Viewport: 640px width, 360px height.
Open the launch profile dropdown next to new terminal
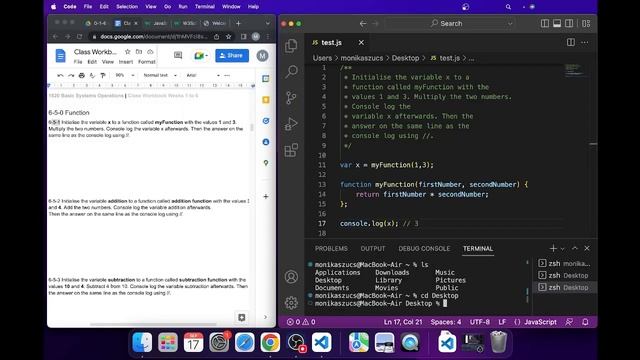(x=563, y=248)
